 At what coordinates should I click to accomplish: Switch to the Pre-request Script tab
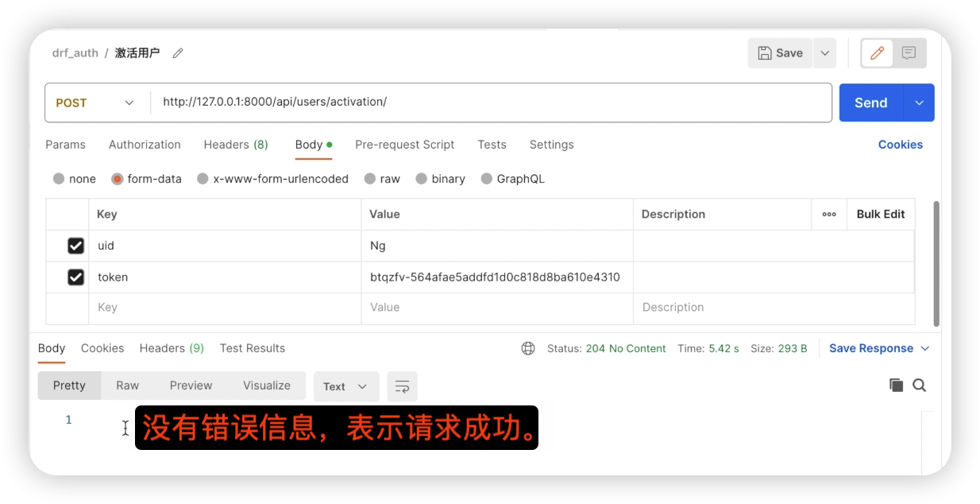click(x=404, y=145)
